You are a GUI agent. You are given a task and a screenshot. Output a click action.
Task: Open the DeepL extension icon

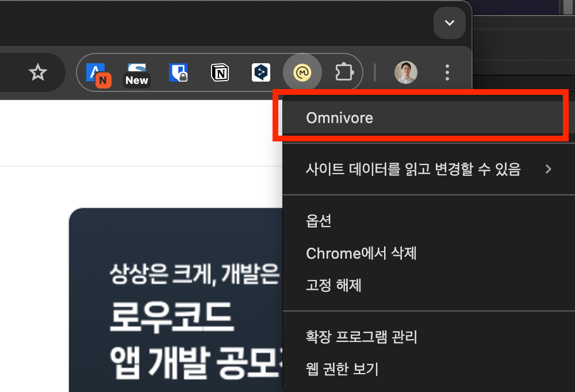[260, 72]
